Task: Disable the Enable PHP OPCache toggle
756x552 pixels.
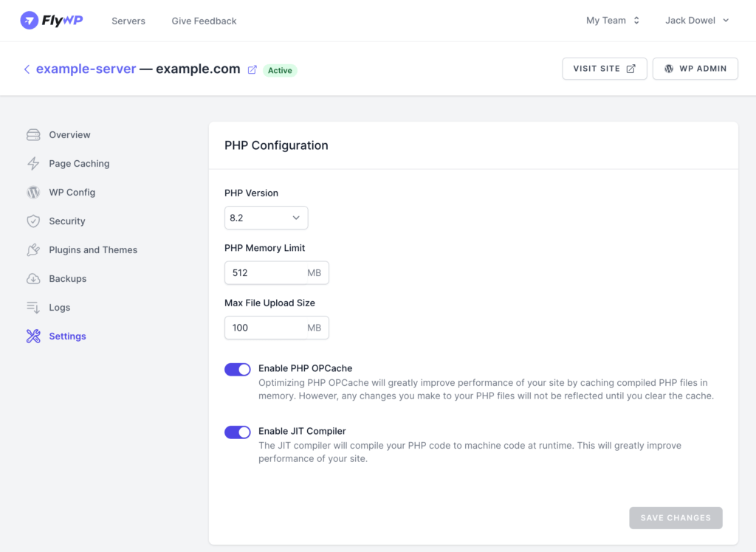Action: tap(237, 369)
